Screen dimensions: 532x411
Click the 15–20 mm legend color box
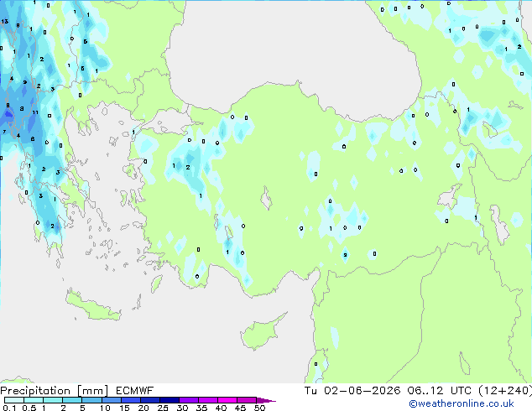click(130, 400)
